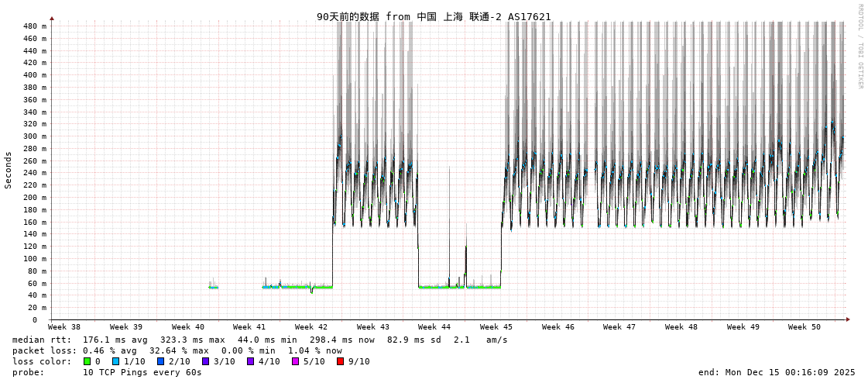Viewport: 868px width, 383px height.
Task: Click the magenta 5/10 loss swatch
Action: (295, 361)
